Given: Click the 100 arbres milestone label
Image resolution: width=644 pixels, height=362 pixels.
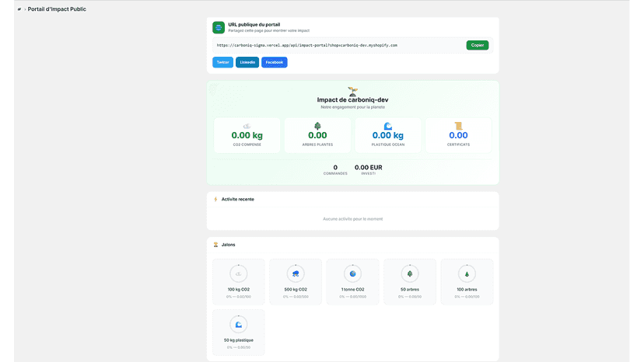Looking at the screenshot, I should click(467, 289).
